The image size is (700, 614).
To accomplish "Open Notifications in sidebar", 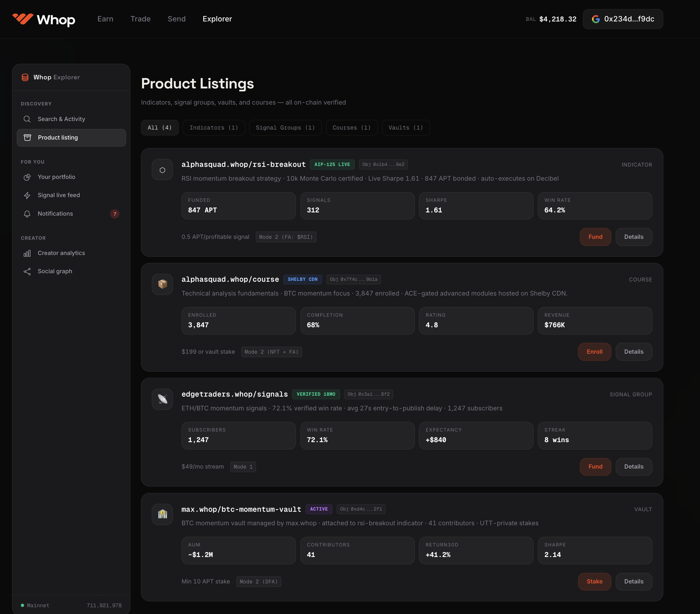I will point(71,214).
